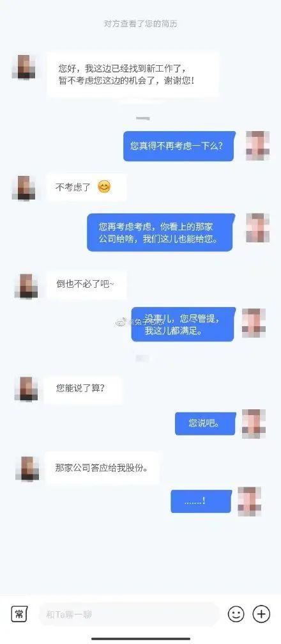281x644 pixels.
Task: Select the '那家公司答应给我股份。' message bubble
Action: coord(102,467)
